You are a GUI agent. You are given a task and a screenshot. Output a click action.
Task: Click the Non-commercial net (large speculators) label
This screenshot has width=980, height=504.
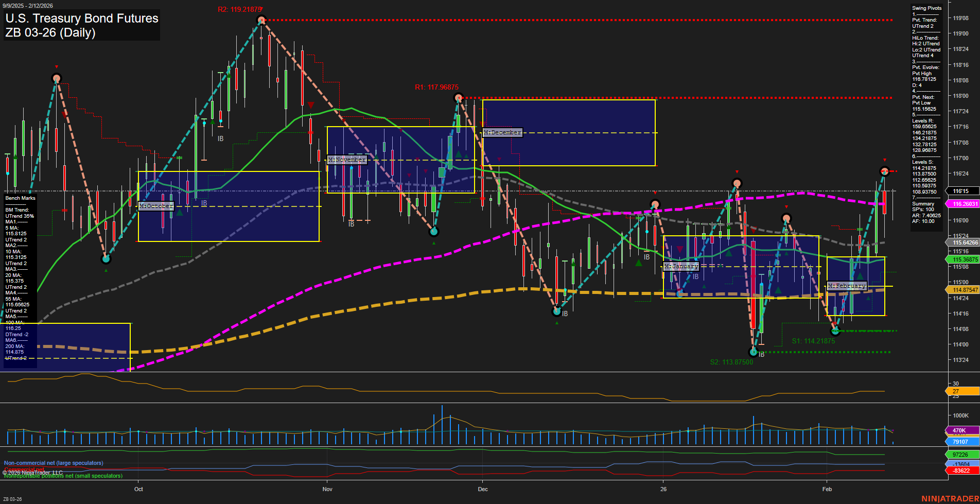54,463
